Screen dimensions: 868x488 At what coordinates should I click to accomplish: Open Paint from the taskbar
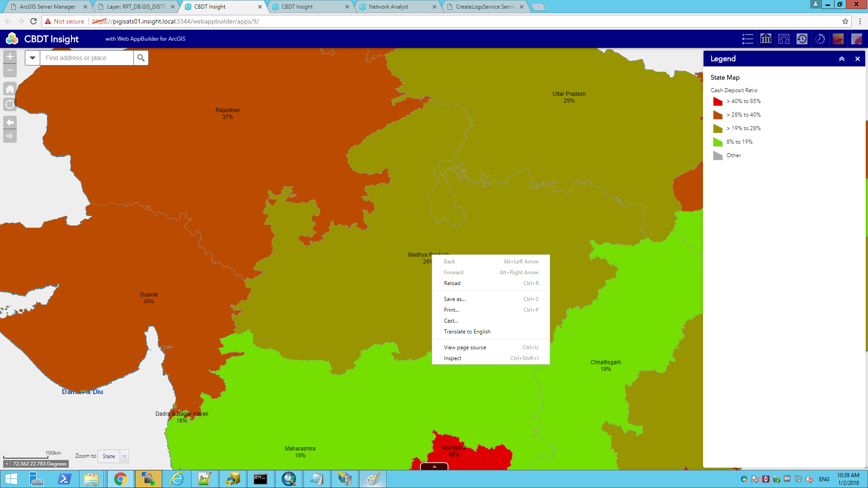coord(373,479)
